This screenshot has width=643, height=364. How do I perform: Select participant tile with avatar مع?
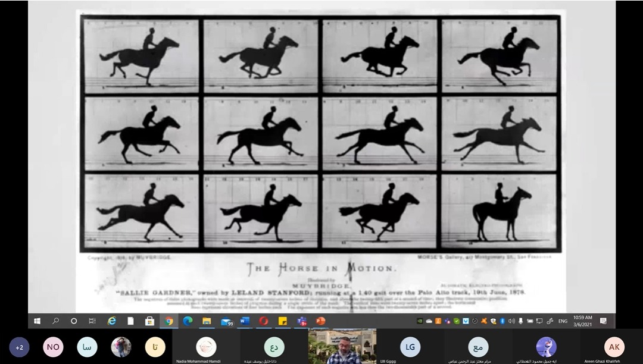pyautogui.click(x=478, y=346)
